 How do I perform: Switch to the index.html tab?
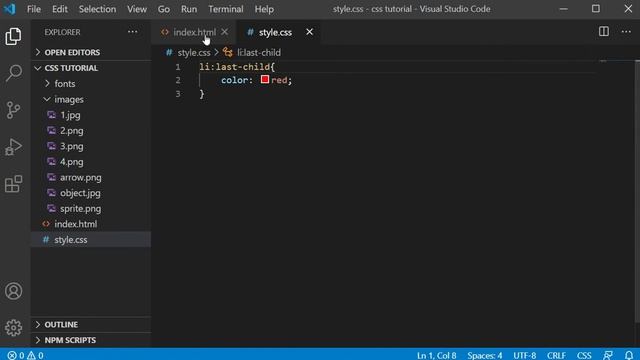[x=194, y=32]
